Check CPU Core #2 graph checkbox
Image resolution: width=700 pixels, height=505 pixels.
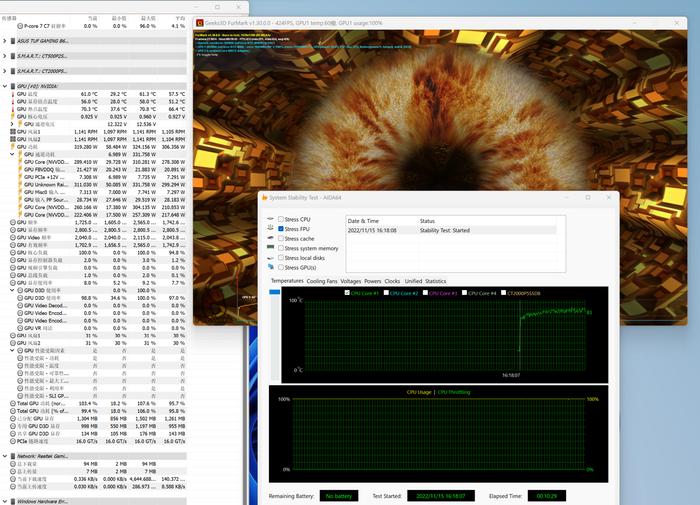tap(386, 293)
